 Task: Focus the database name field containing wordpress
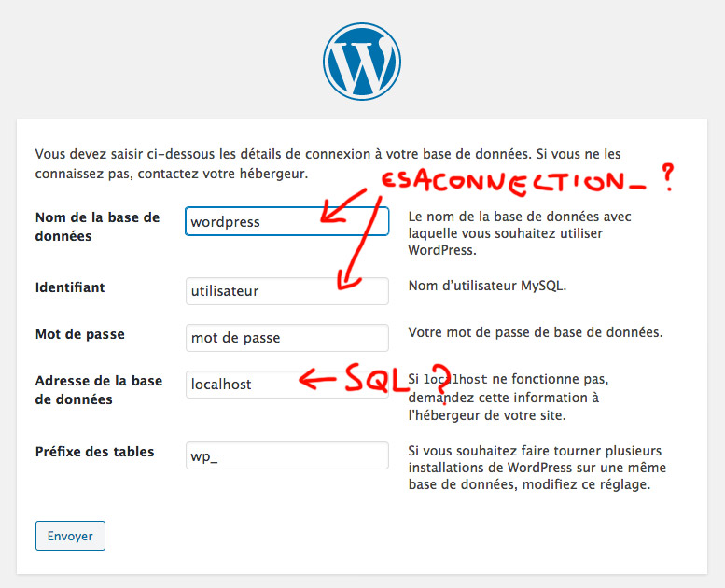coord(286,221)
